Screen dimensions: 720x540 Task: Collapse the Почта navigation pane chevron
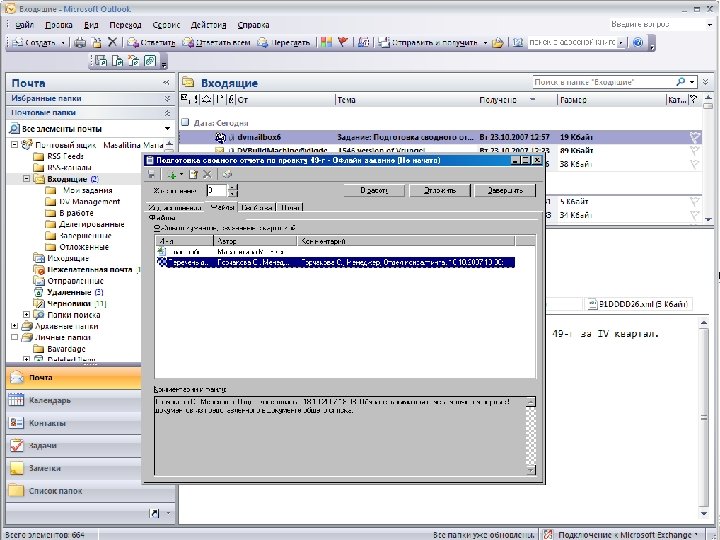(x=166, y=83)
